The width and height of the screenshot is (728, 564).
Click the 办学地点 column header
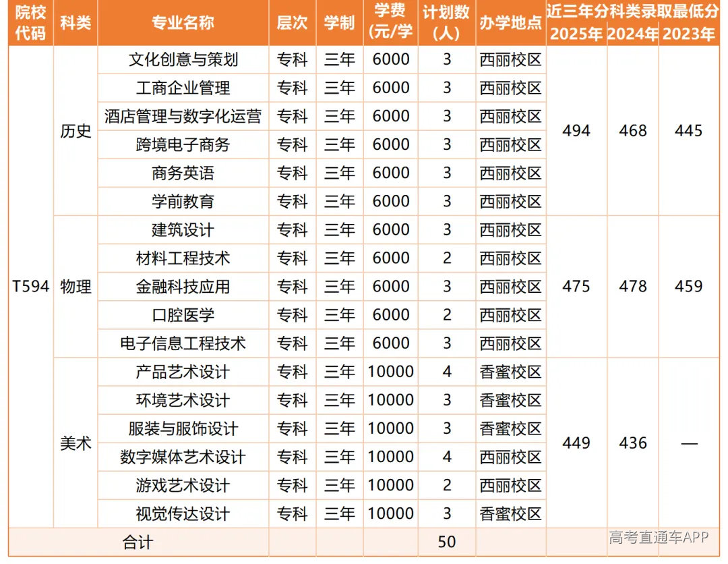coord(511,22)
